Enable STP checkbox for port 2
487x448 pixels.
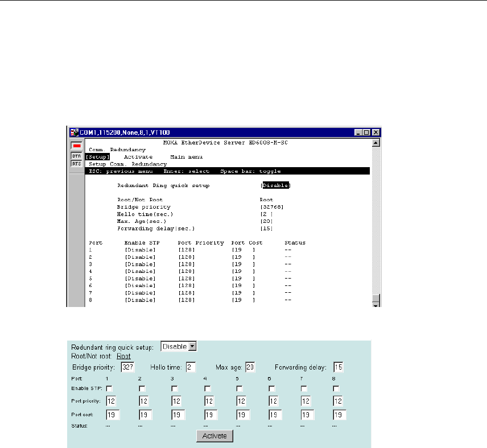(142, 389)
